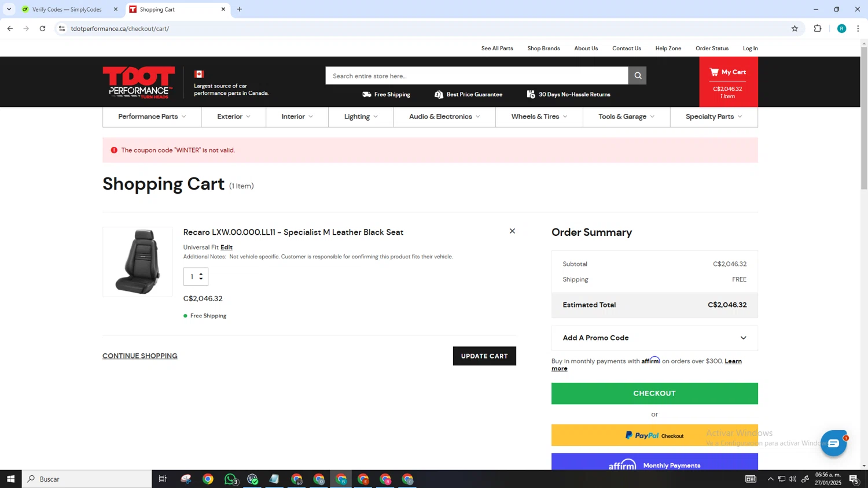Image resolution: width=868 pixels, height=488 pixels.
Task: Open Task View in taskbar
Action: (x=163, y=479)
